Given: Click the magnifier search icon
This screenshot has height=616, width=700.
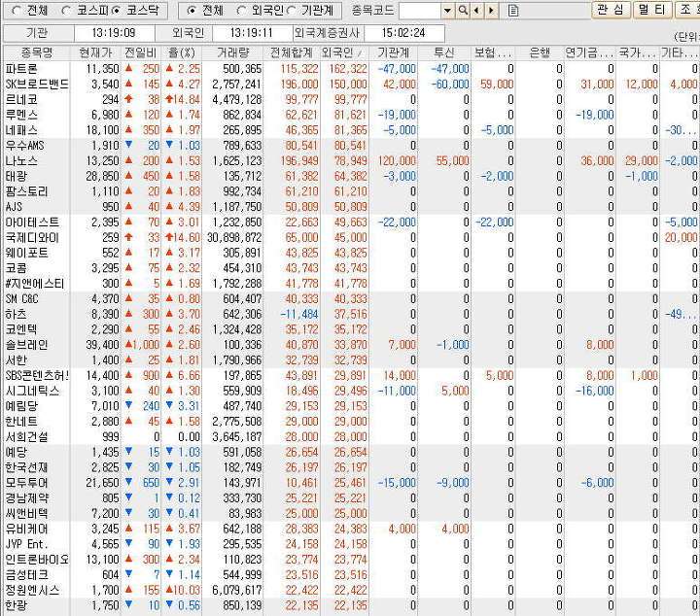Looking at the screenshot, I should pos(463,11).
